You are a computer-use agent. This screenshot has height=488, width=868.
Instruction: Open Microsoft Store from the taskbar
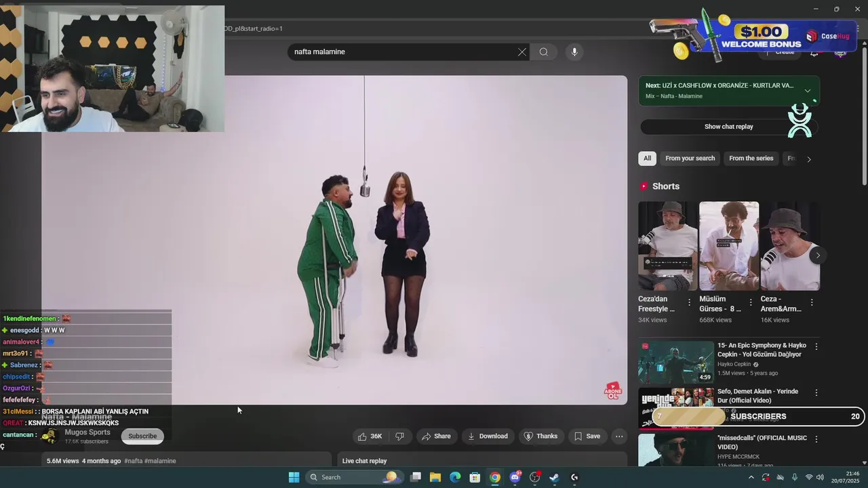pos(475,477)
